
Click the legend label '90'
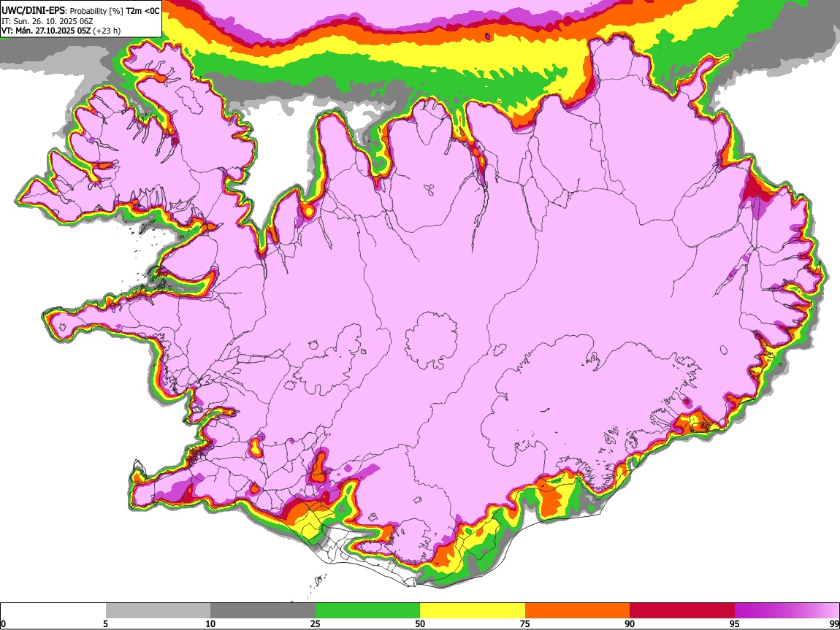coord(630,624)
